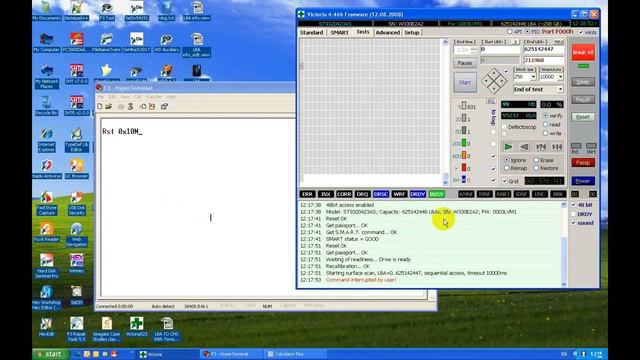This screenshot has height=360, width=640.
Task: Launch the WinHex desktop shortcut
Action: tap(76, 263)
